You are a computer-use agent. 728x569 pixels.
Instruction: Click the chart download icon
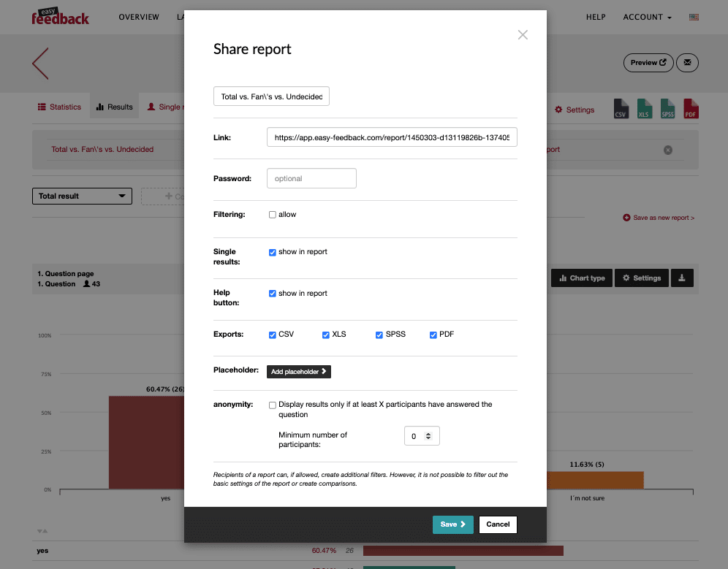click(682, 278)
